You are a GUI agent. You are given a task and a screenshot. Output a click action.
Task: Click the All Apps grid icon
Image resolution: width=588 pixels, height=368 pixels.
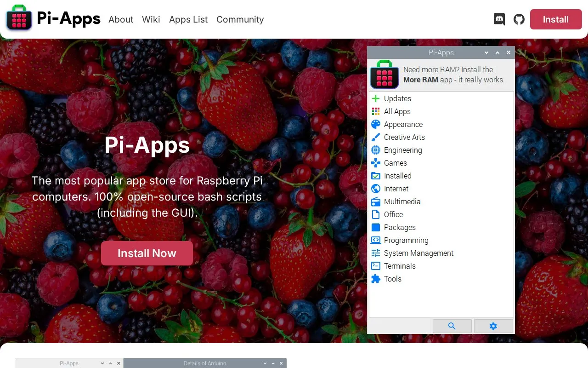pos(376,111)
